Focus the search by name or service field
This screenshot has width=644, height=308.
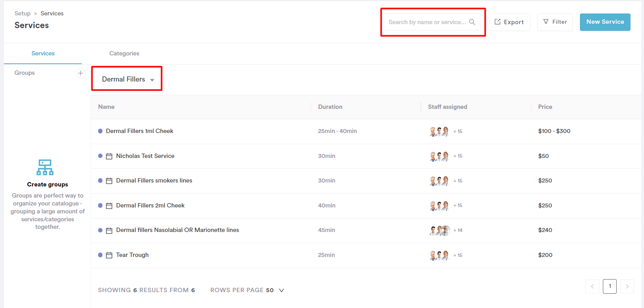(432, 22)
